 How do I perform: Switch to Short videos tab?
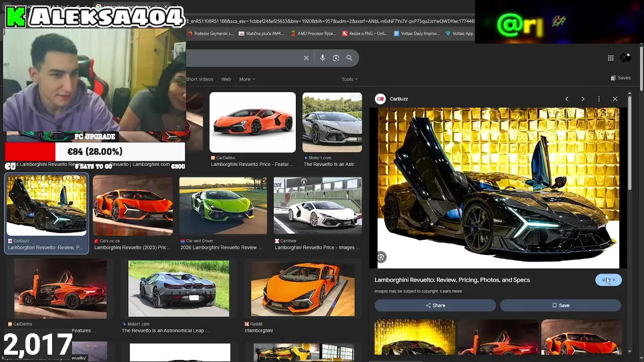(200, 79)
